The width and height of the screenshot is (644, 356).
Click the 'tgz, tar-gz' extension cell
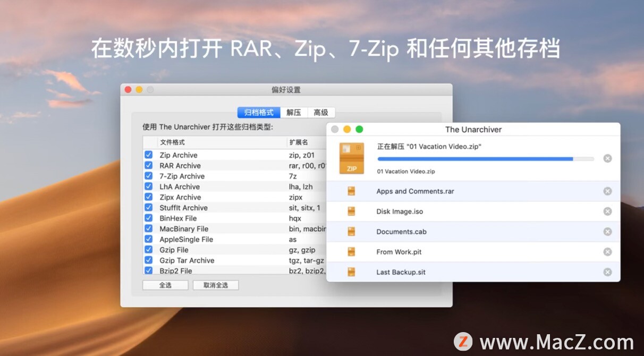tap(306, 260)
